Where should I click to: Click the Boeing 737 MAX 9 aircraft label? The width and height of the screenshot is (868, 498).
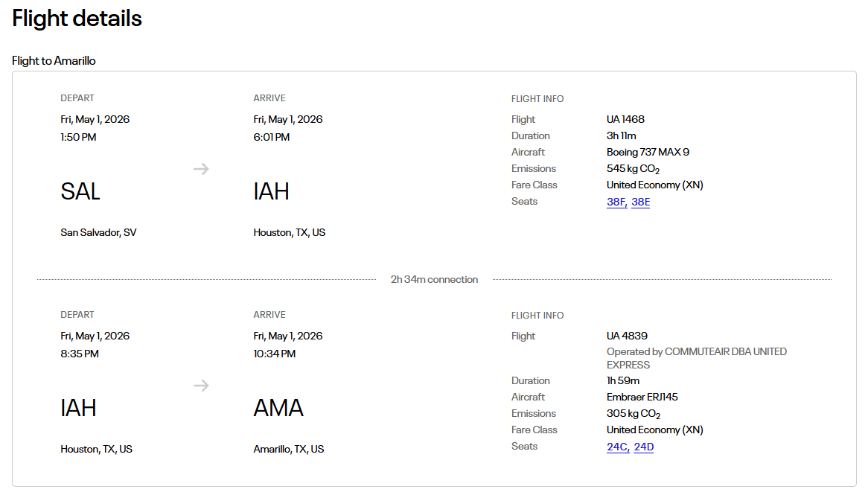(648, 152)
